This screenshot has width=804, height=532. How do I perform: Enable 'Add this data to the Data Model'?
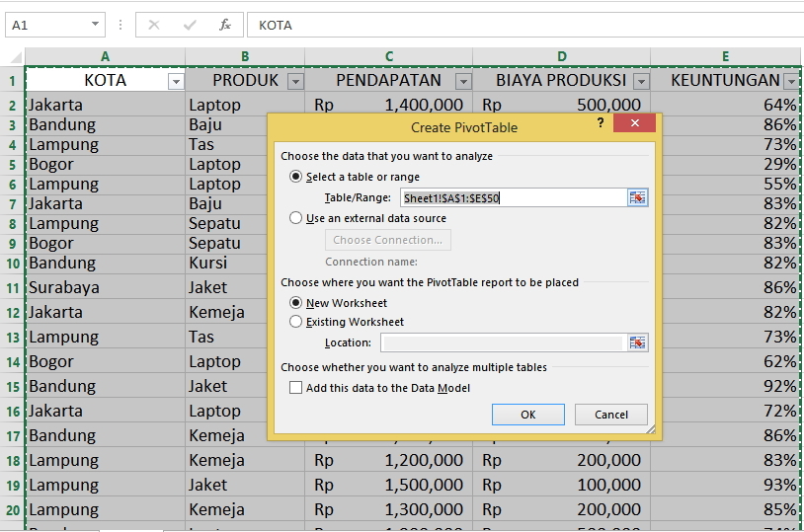click(296, 388)
